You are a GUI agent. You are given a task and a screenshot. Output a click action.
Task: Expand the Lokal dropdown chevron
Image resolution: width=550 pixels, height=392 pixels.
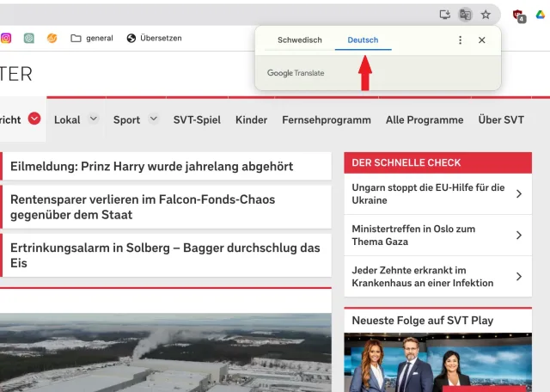click(x=94, y=119)
